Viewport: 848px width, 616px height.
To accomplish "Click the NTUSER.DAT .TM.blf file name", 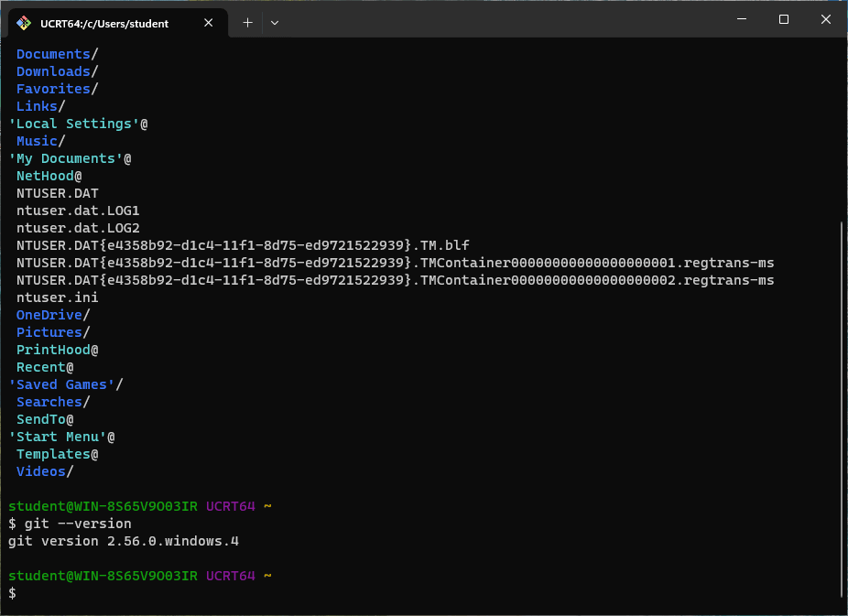I will click(x=243, y=245).
